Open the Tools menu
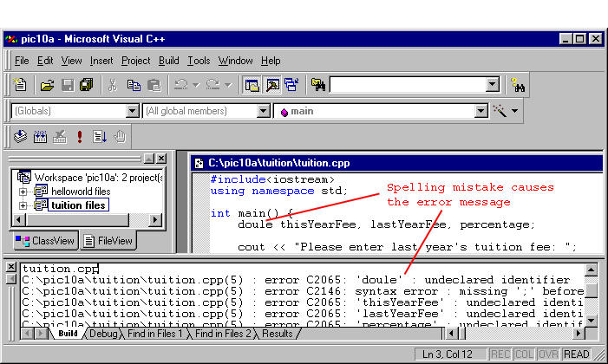Screen dimensions: 608x364 [x=199, y=61]
